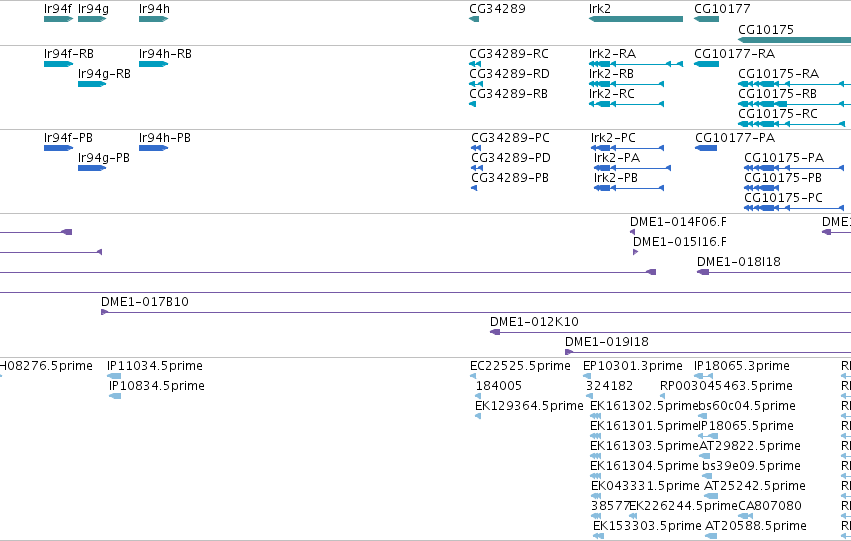The width and height of the screenshot is (851, 541).
Task: Click the Irk2-PA protein label
Action: point(617,158)
